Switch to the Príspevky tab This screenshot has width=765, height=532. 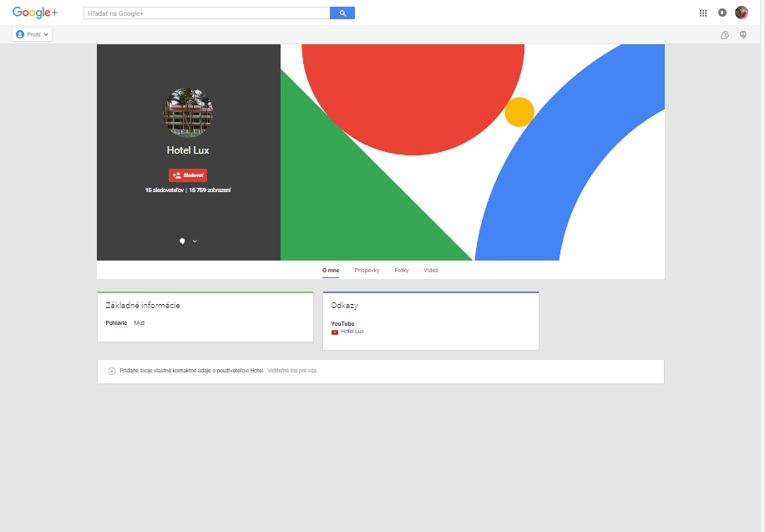point(367,271)
